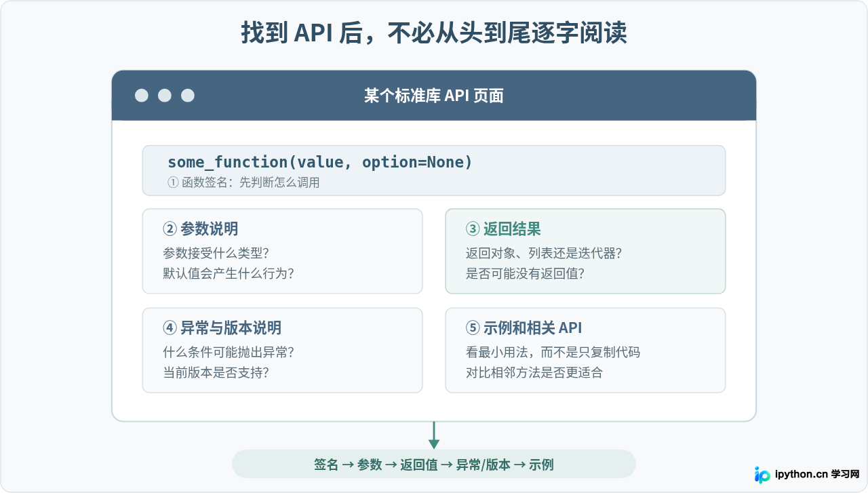Click the headline "找到 API 后，不必从头到尾逐字阅读"
The image size is (868, 493).
coord(434,33)
